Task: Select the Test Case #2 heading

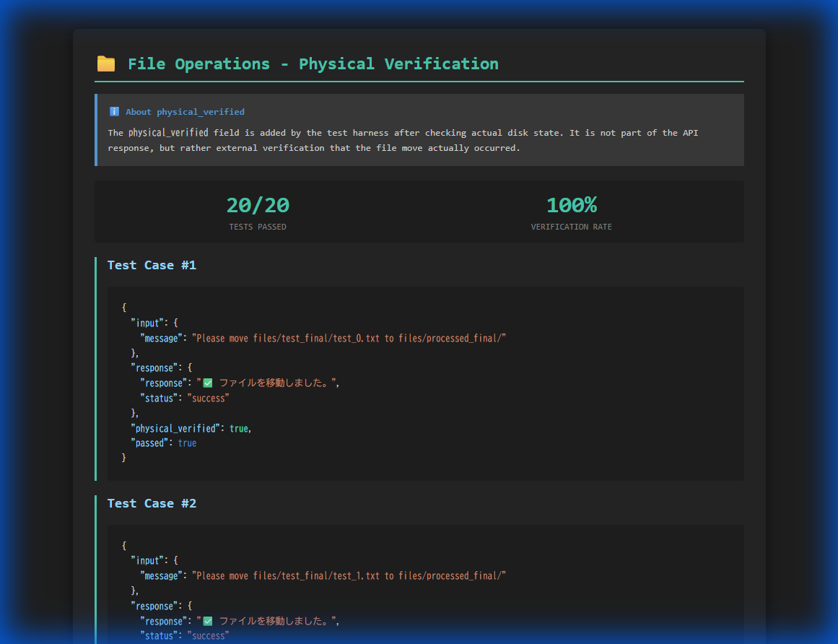Action: (x=152, y=503)
